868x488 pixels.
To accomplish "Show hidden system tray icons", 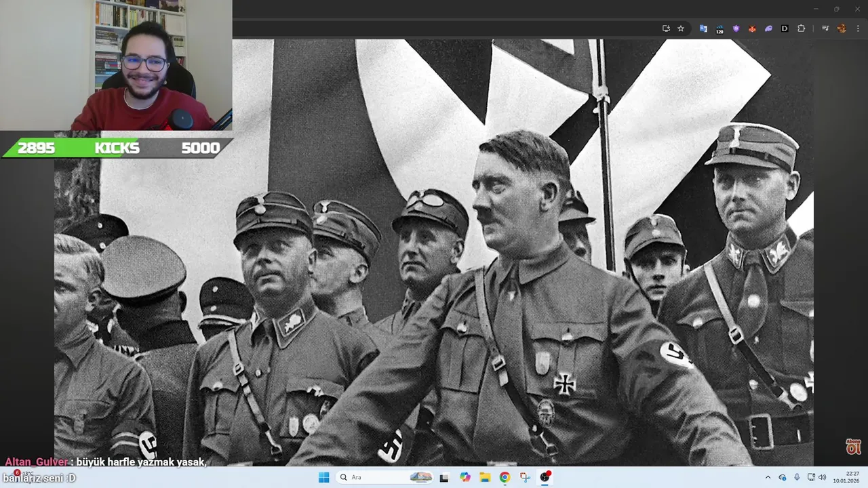I will click(x=768, y=477).
